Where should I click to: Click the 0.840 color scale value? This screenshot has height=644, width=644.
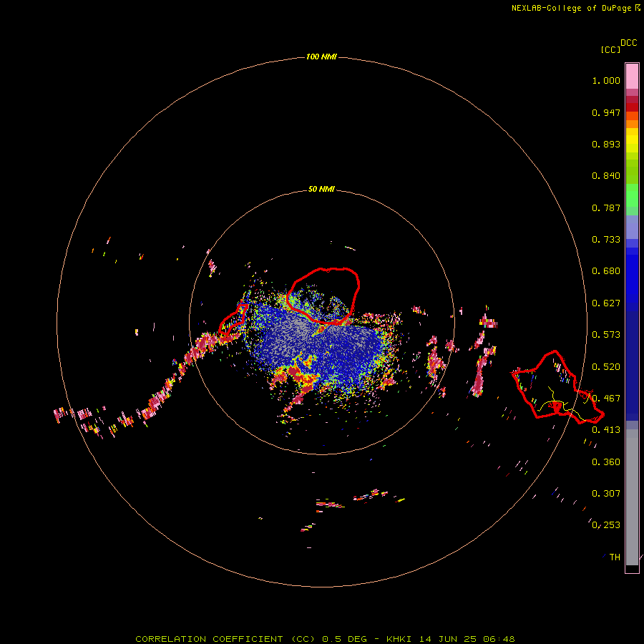click(x=606, y=176)
